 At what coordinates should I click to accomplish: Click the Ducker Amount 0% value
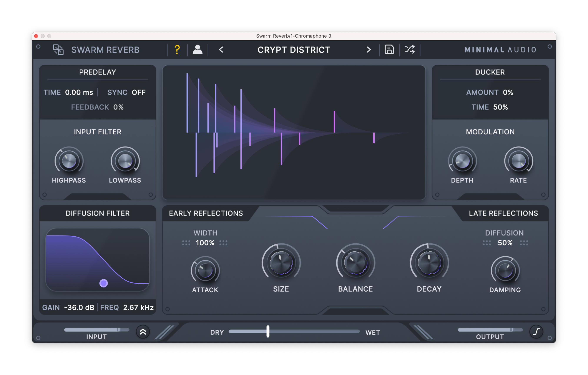pos(508,93)
